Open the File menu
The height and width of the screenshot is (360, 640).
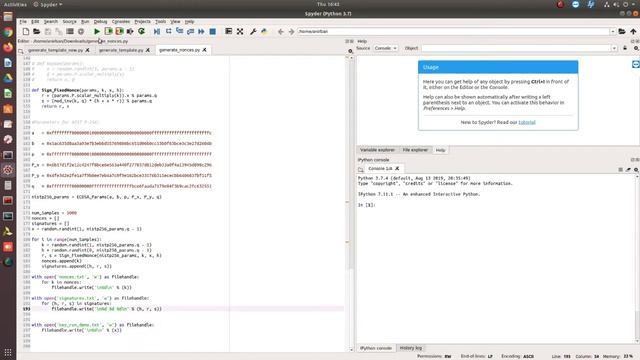[23, 22]
